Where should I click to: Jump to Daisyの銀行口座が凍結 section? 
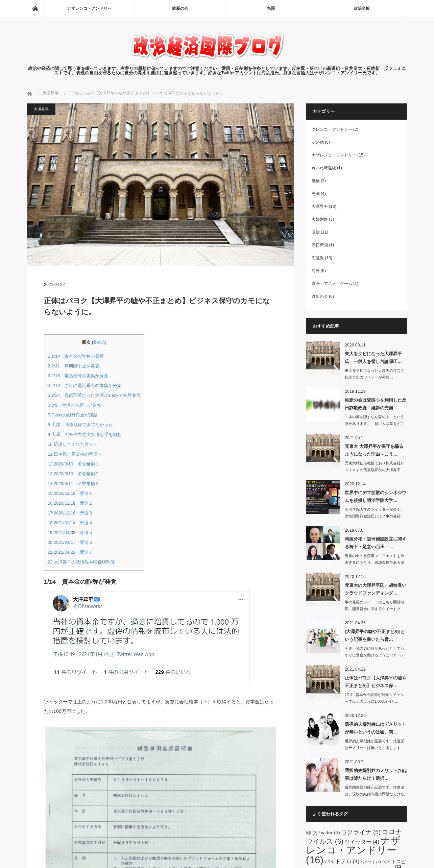pos(73,415)
